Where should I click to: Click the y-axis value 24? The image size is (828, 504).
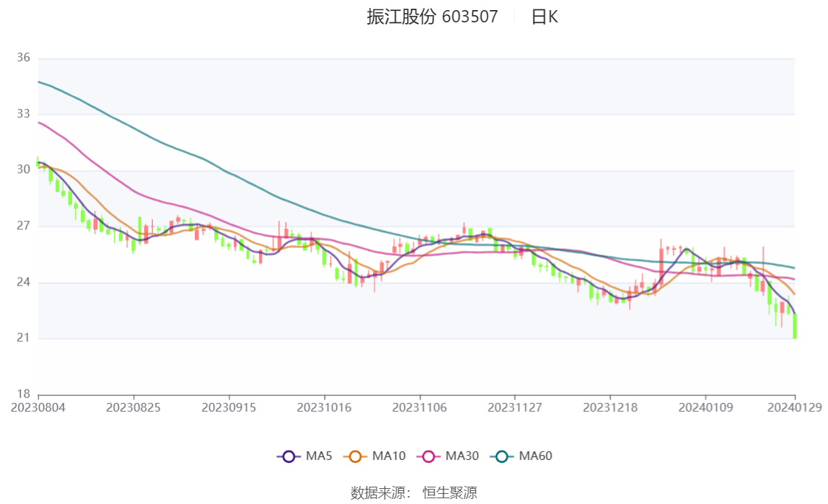pyautogui.click(x=23, y=282)
